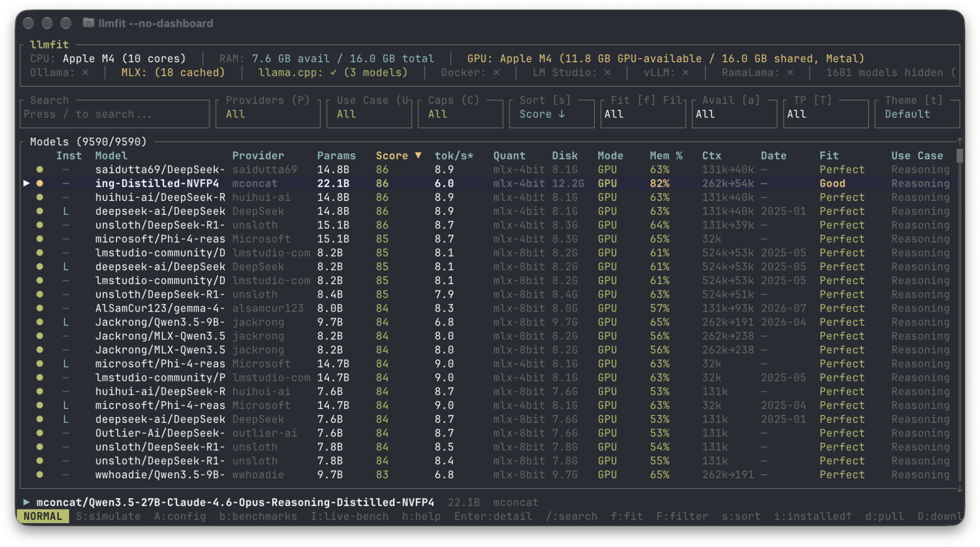The image size is (980, 547).
Task: Click the scrollbar thumb beside the table header
Action: pos(959,156)
